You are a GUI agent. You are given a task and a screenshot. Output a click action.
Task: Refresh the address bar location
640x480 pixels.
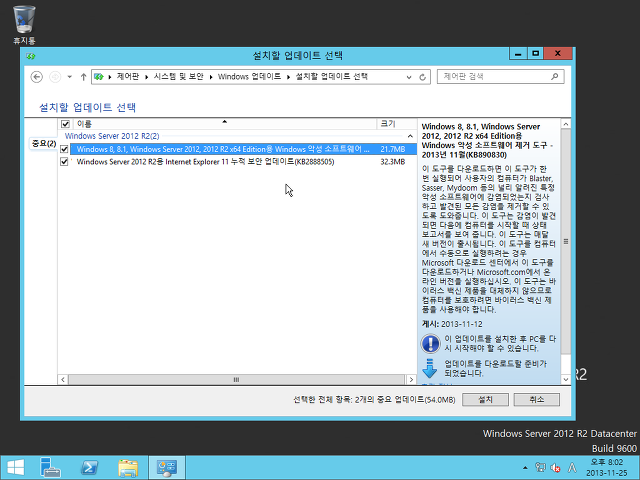422,77
